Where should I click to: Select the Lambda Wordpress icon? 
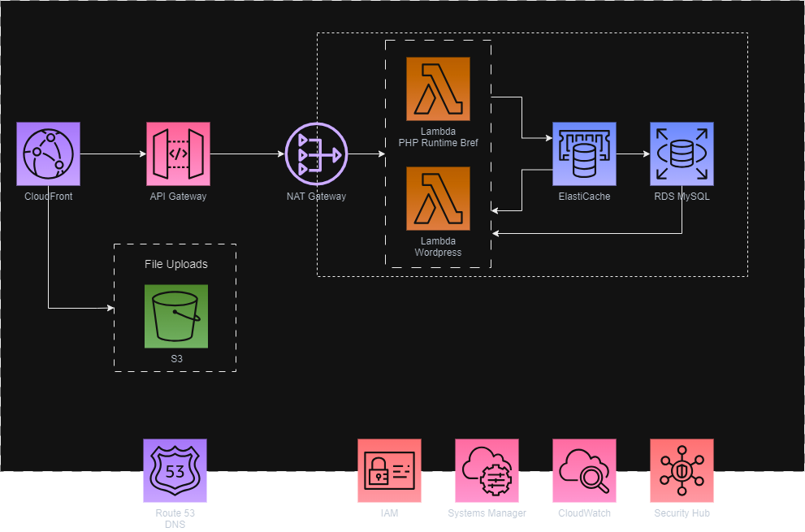(x=438, y=198)
